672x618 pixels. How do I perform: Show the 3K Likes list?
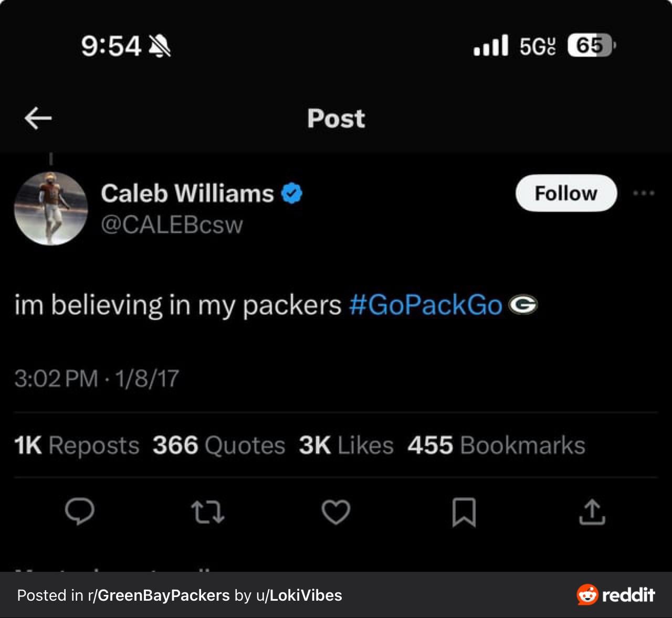[x=346, y=445]
